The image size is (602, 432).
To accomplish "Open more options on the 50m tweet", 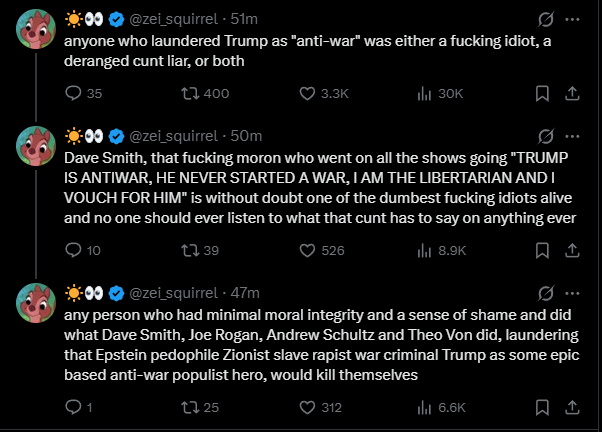I will (x=572, y=136).
